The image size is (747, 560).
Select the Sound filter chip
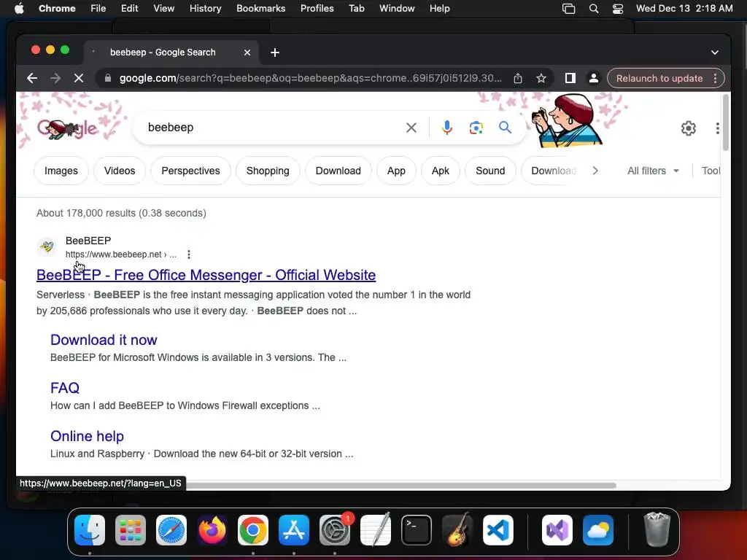490,171
